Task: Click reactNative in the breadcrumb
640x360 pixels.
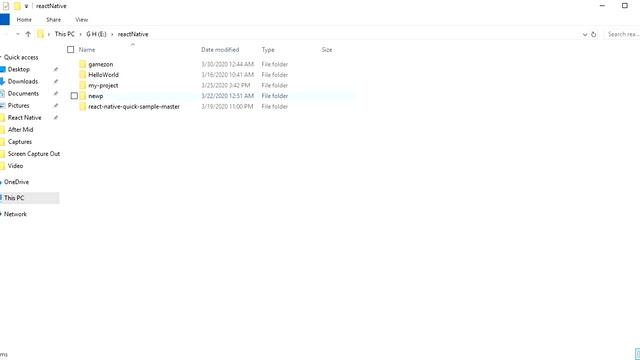Action: point(133,34)
